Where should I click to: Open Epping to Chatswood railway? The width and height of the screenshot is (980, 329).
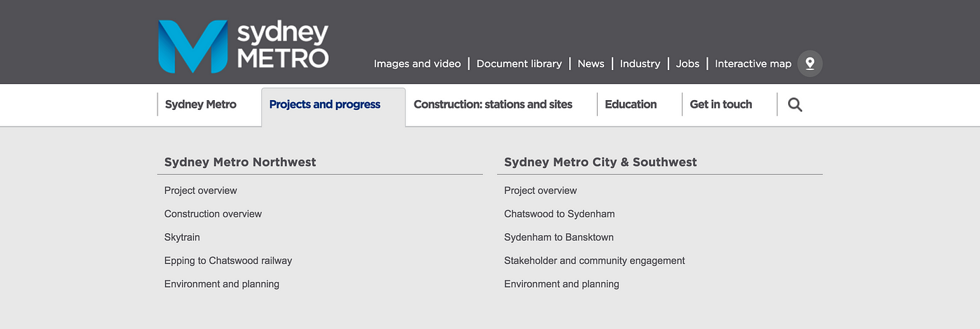228,260
